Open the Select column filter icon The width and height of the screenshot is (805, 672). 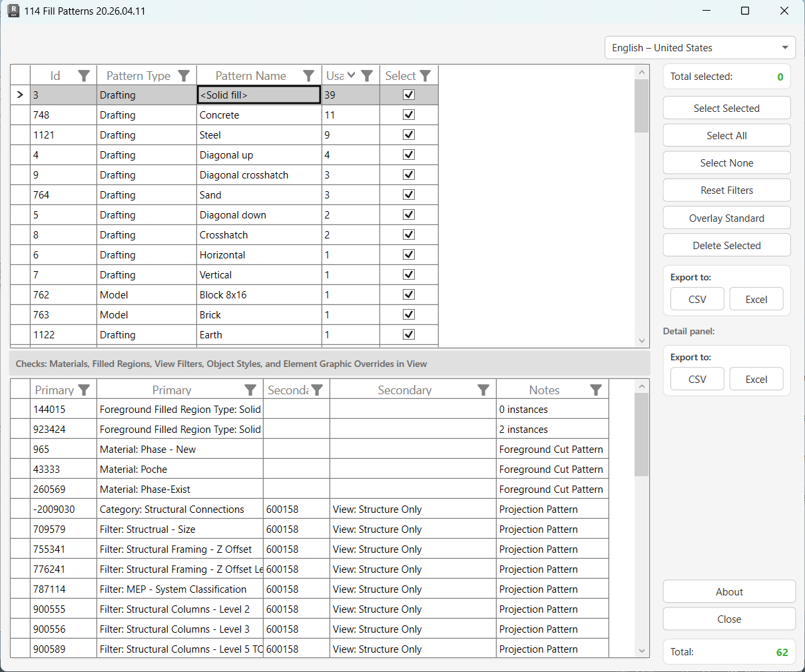pyautogui.click(x=425, y=75)
